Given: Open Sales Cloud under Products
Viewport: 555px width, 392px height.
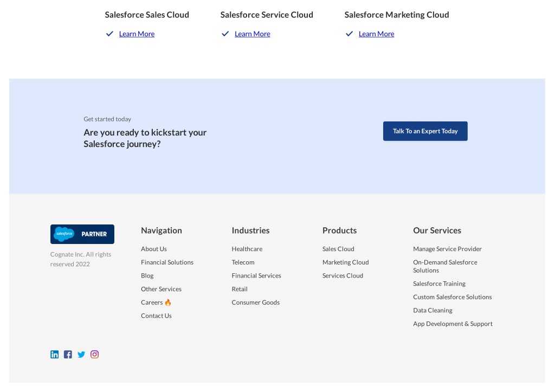Looking at the screenshot, I should [x=338, y=249].
